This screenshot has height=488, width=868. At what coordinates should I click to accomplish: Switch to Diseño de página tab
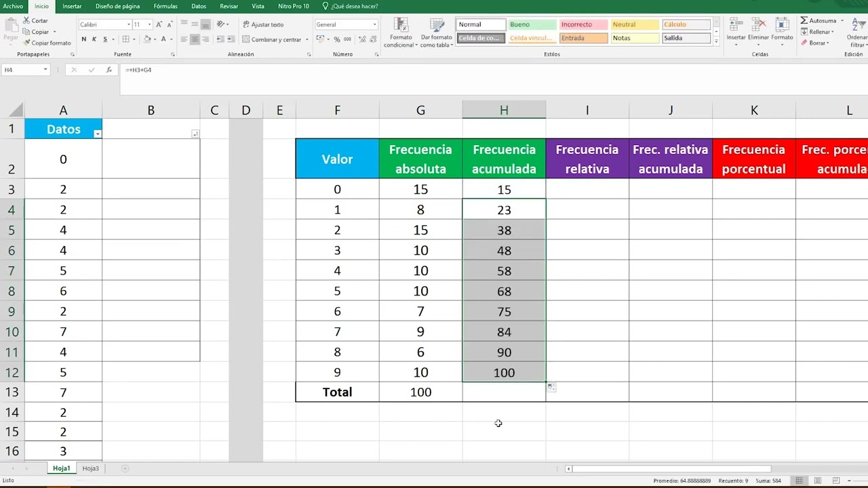click(x=117, y=6)
